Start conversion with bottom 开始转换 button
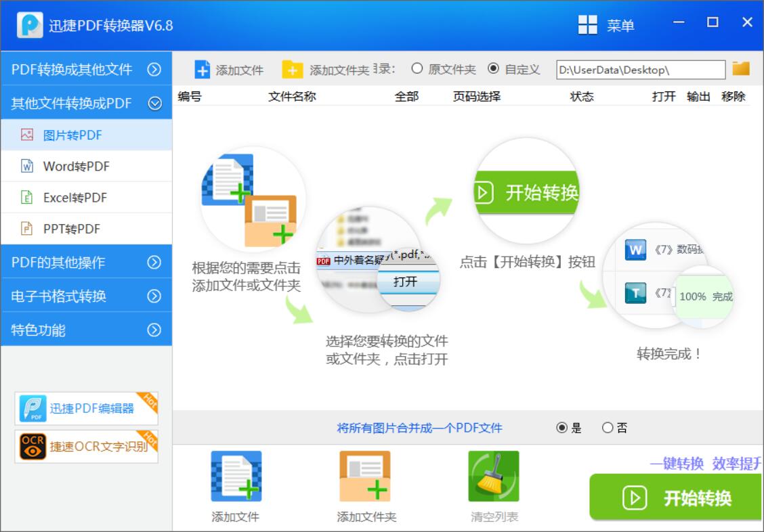Image resolution: width=764 pixels, height=532 pixels. 677,497
